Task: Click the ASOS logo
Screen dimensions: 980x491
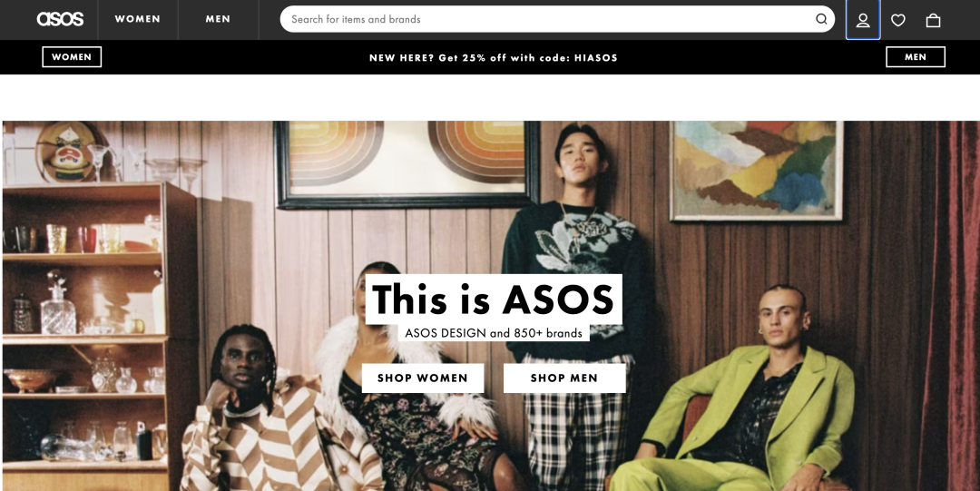Action: (60, 19)
